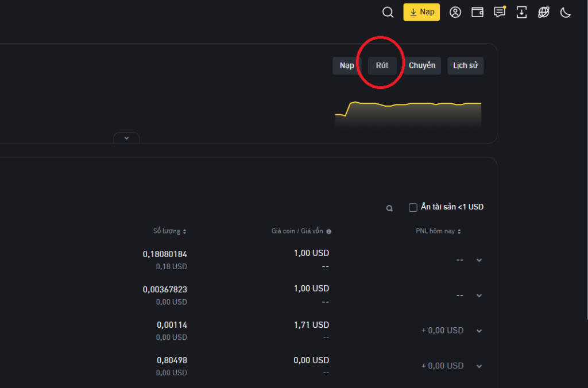Expand the row with 0,80498 quantity
The width and height of the screenshot is (588, 388).
[x=479, y=366]
